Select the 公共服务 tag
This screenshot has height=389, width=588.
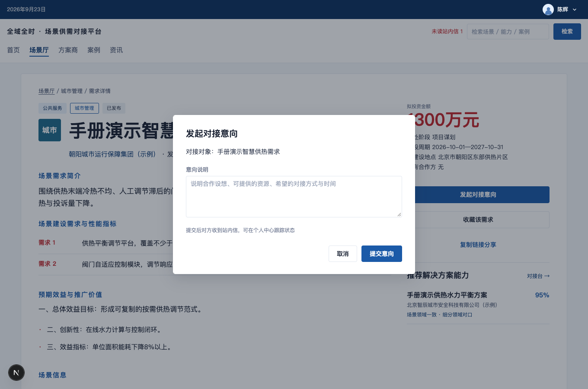click(52, 108)
